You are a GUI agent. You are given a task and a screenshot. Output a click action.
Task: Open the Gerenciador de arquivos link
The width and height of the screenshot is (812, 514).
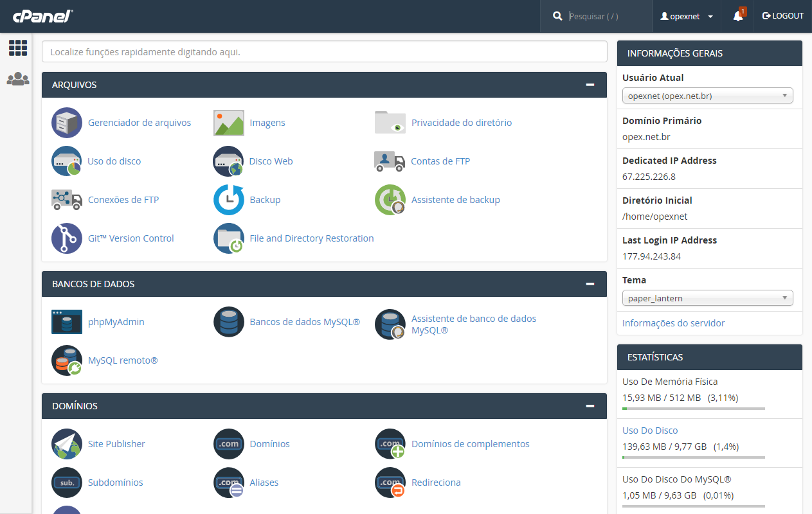tap(140, 123)
